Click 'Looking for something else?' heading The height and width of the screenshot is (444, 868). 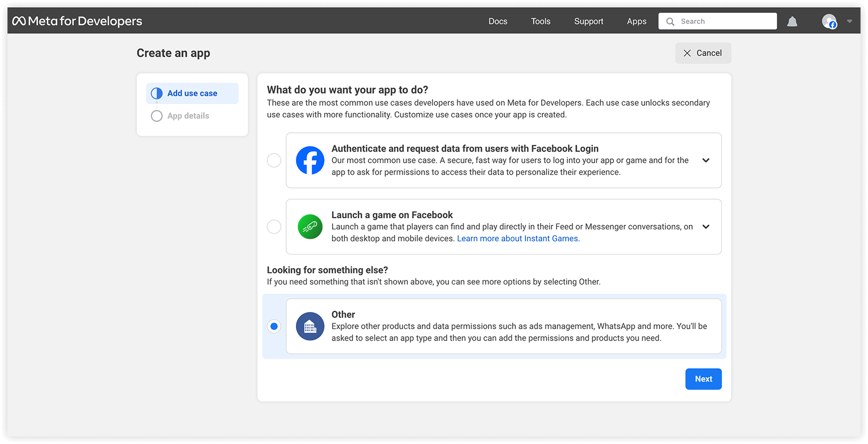tap(327, 270)
